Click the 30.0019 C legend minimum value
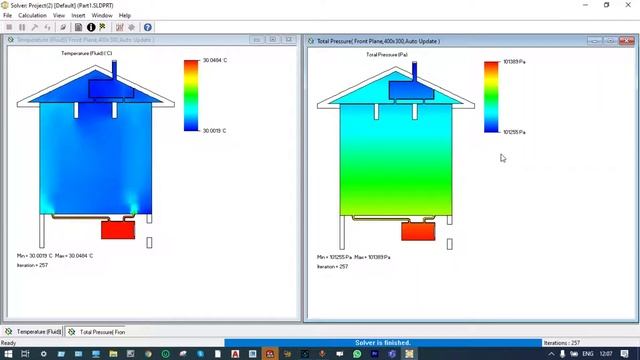The image size is (640, 360). tap(214, 131)
